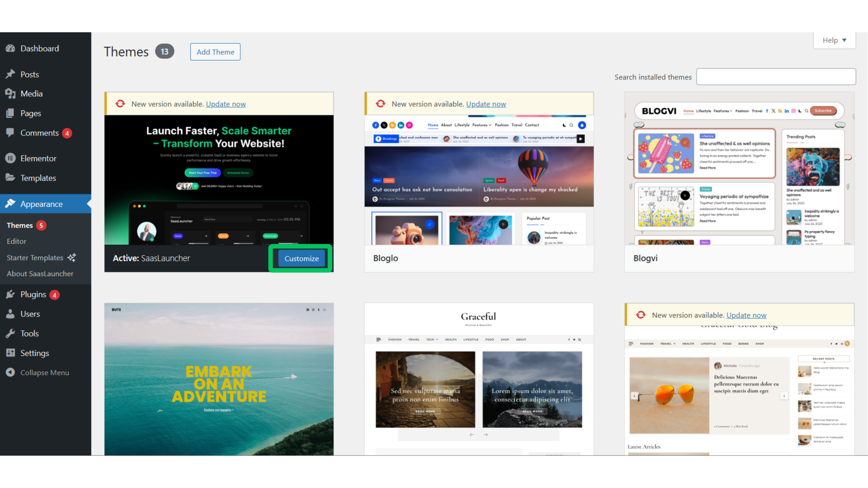The width and height of the screenshot is (868, 488).
Task: Click the Bloglo update refresh icon
Action: pos(381,104)
